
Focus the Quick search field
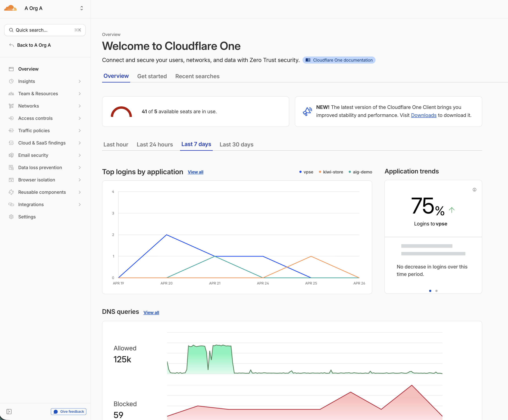pyautogui.click(x=45, y=30)
